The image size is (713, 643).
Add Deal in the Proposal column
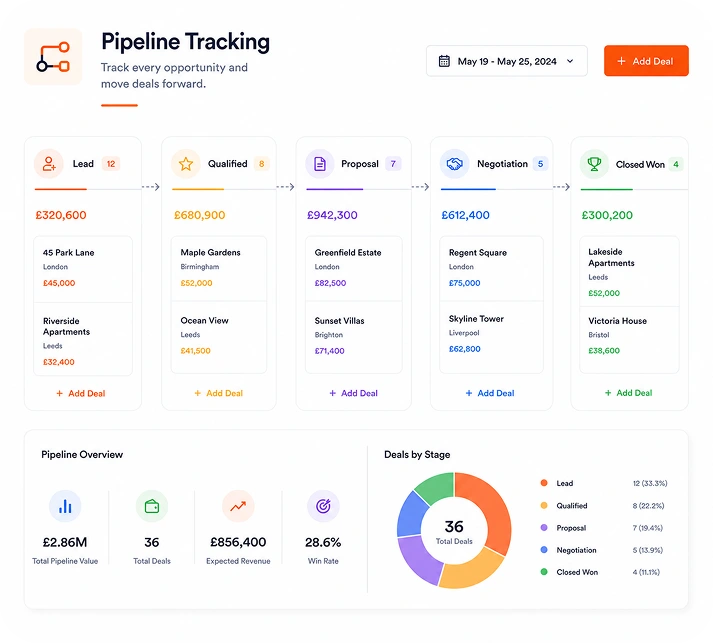click(353, 393)
